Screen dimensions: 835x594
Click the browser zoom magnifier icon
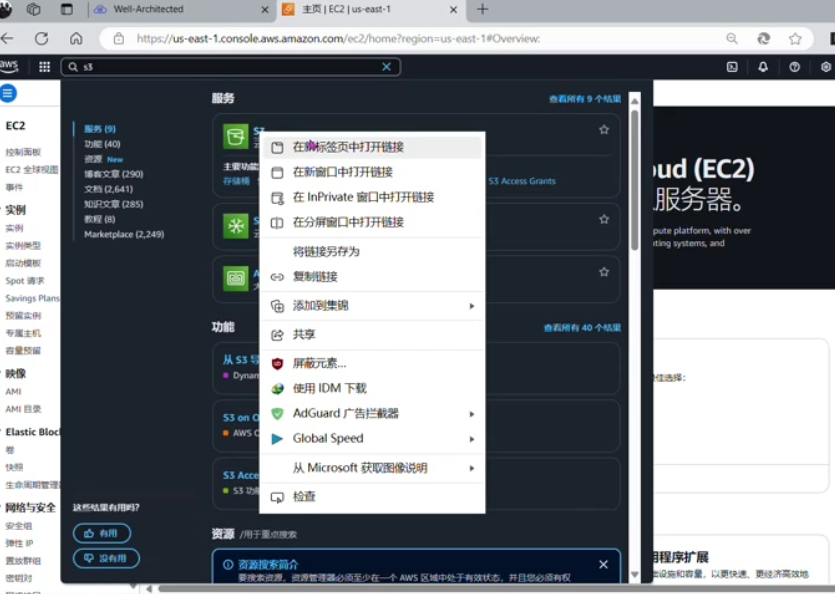click(x=732, y=38)
